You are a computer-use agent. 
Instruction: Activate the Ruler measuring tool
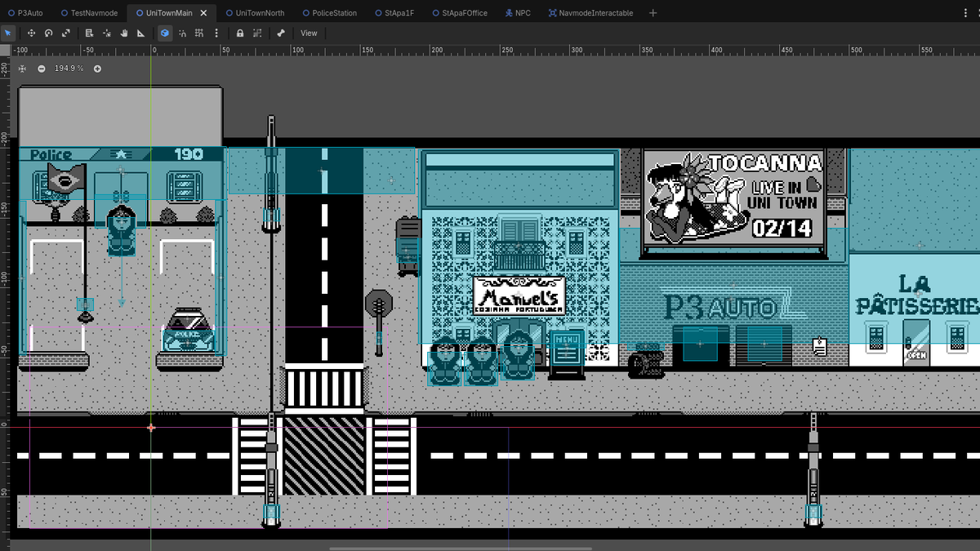point(141,33)
